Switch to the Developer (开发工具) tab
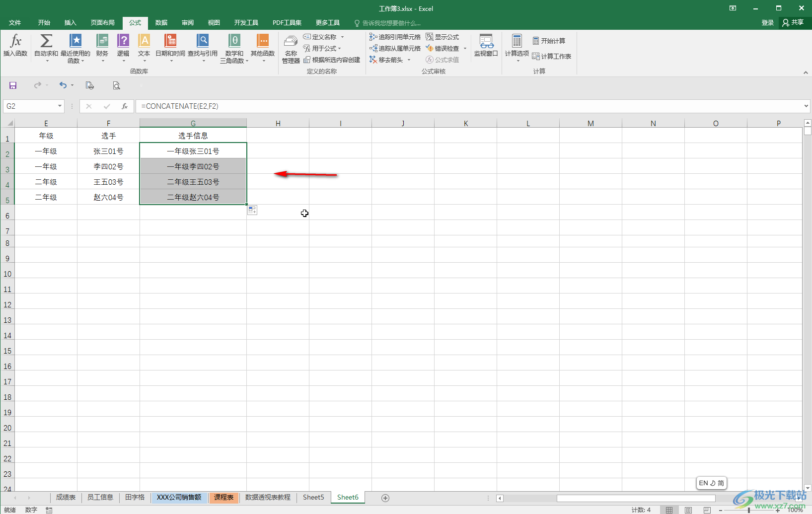Image resolution: width=812 pixels, height=514 pixels. (246, 23)
